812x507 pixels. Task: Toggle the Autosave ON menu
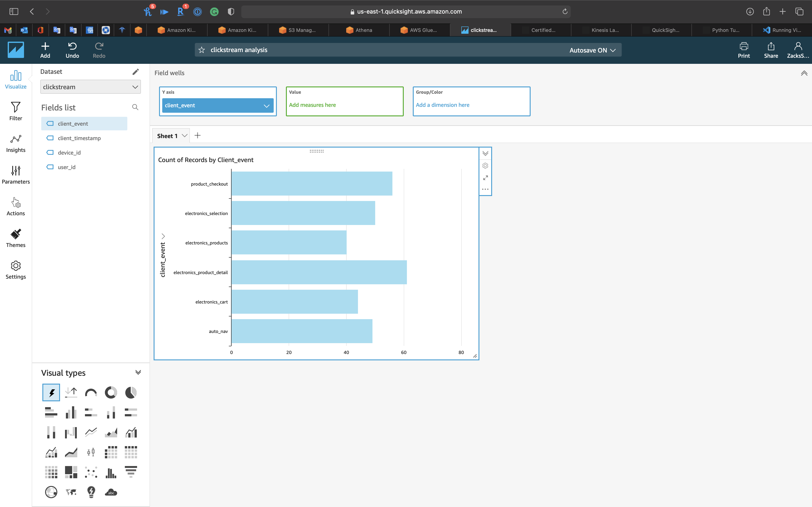(592, 50)
